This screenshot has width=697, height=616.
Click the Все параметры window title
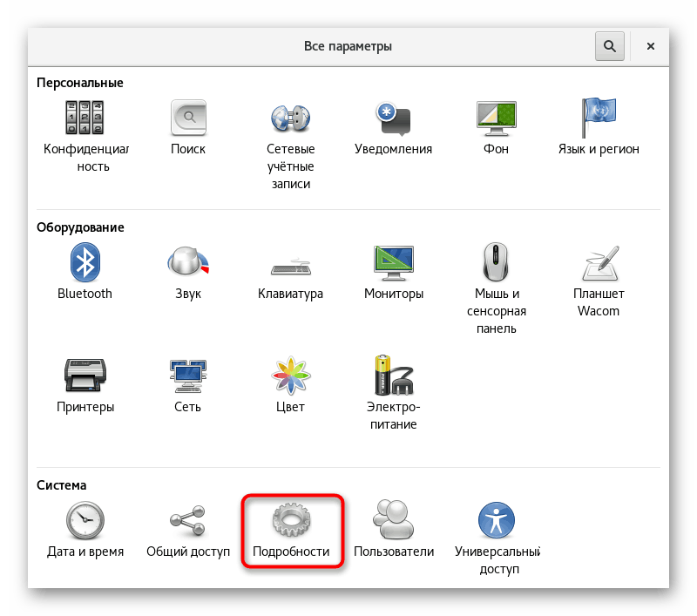coord(348,46)
